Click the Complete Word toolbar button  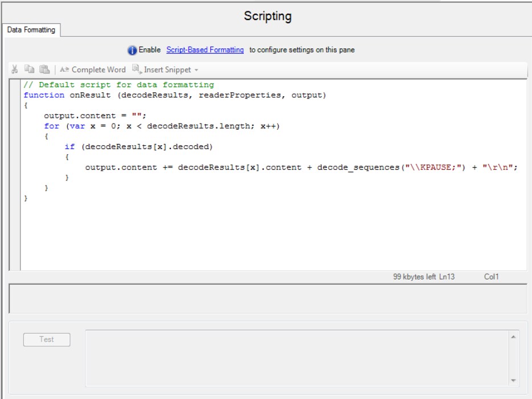(93, 70)
